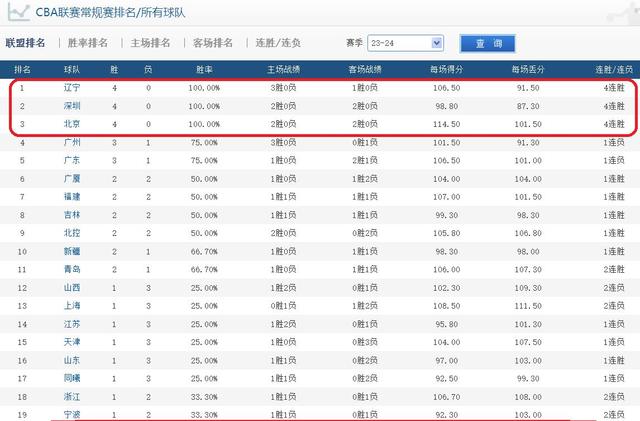Click the 排名 column header
The width and height of the screenshot is (640, 421).
[x=22, y=69]
